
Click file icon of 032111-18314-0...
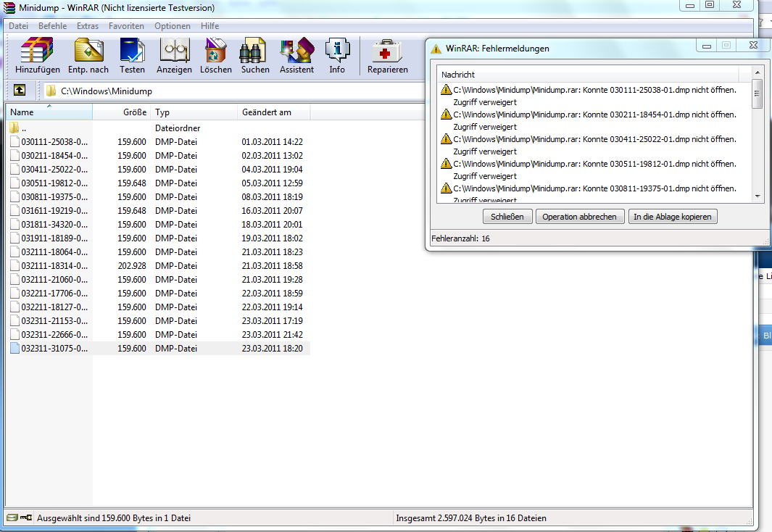click(14, 265)
